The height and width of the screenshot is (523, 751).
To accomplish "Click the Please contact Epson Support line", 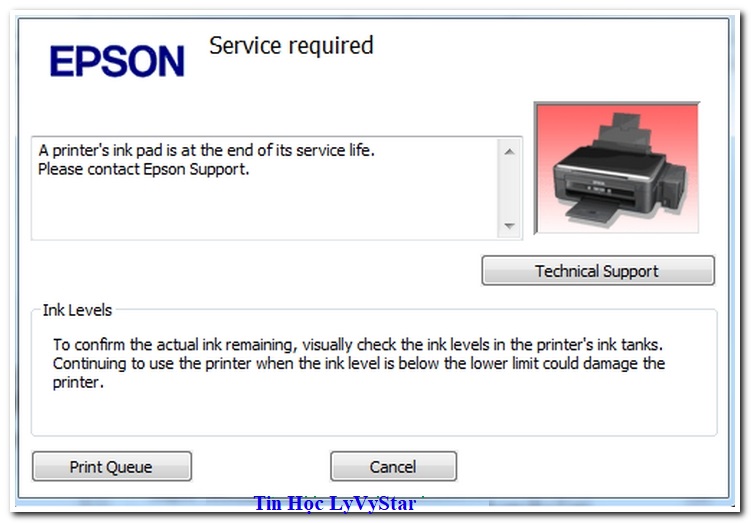I will click(x=144, y=169).
